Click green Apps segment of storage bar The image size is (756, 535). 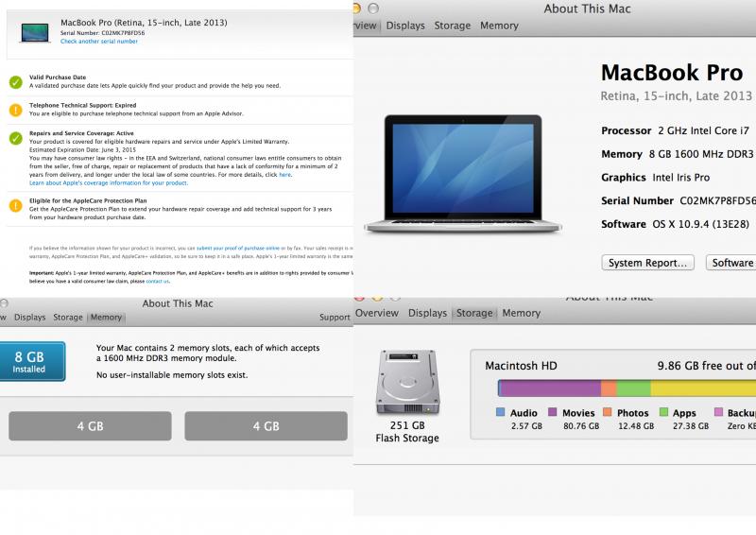(x=633, y=388)
